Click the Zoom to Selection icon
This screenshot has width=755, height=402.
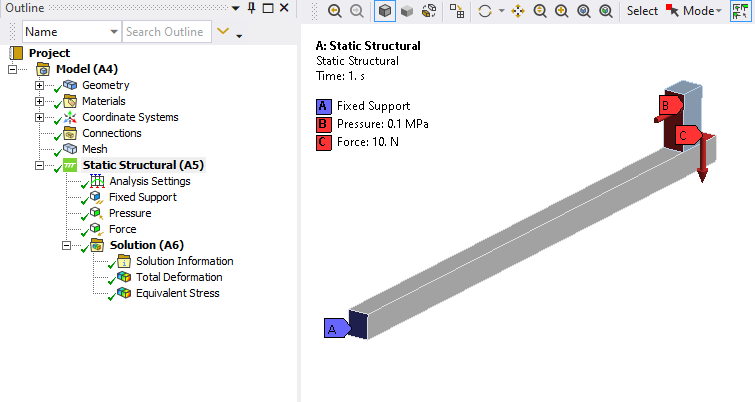pyautogui.click(x=606, y=11)
